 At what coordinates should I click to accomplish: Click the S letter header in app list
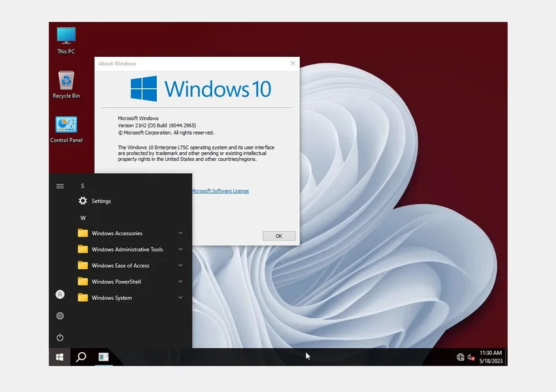[x=82, y=186]
